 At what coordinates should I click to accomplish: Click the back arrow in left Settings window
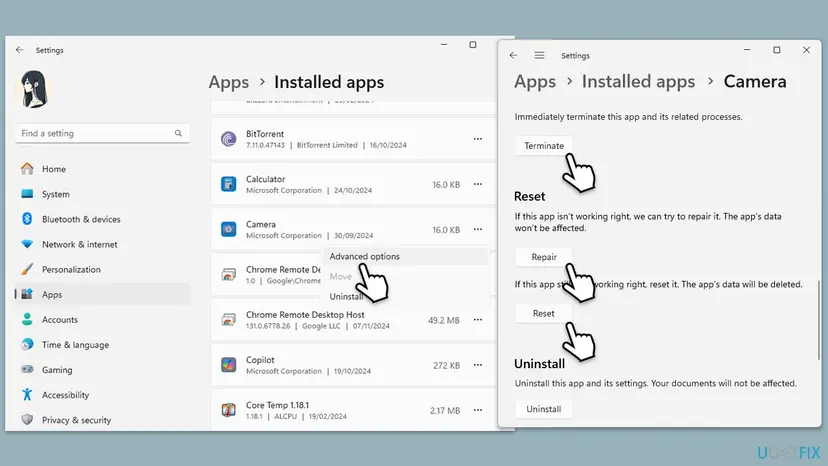[20, 50]
